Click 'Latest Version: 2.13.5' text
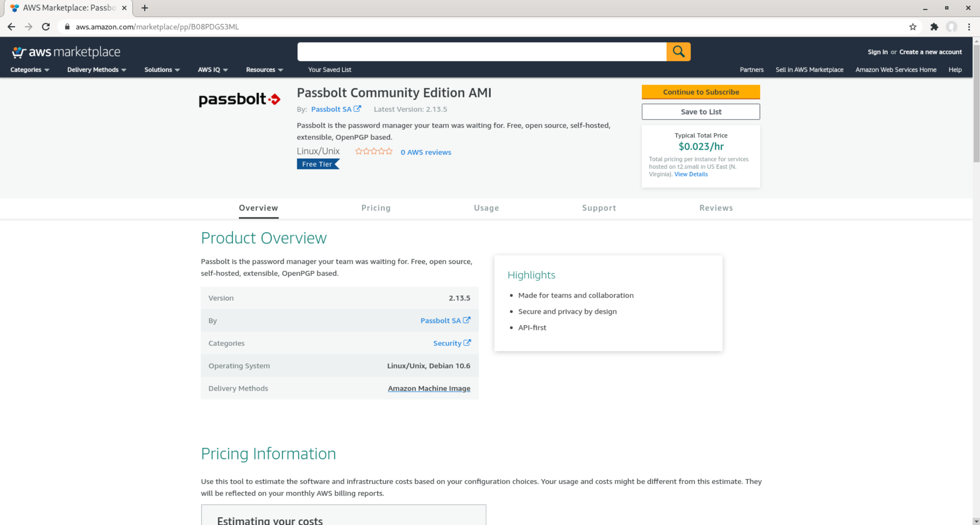Image resolution: width=980 pixels, height=525 pixels. [x=410, y=109]
